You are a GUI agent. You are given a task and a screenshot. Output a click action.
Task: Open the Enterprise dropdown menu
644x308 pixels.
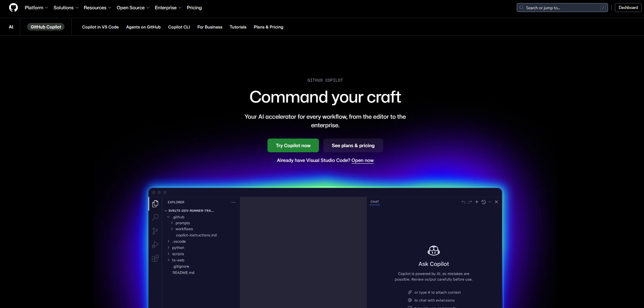click(168, 8)
